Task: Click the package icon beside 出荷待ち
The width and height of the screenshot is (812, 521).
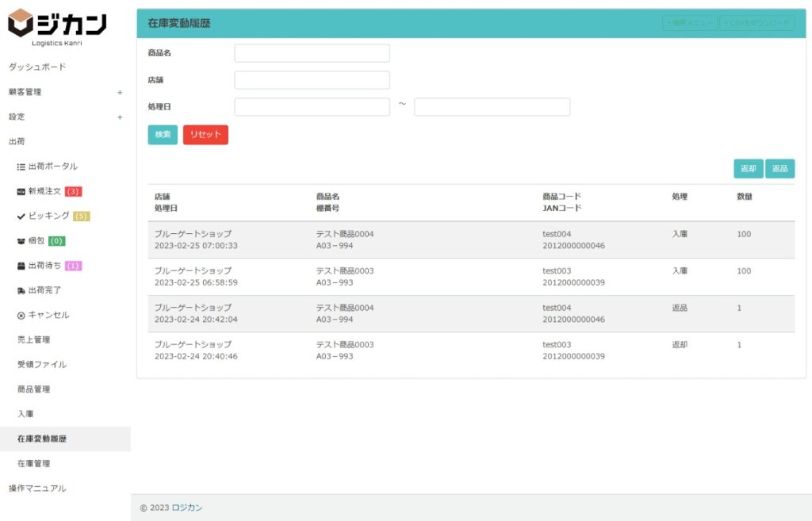Action: pyautogui.click(x=21, y=266)
